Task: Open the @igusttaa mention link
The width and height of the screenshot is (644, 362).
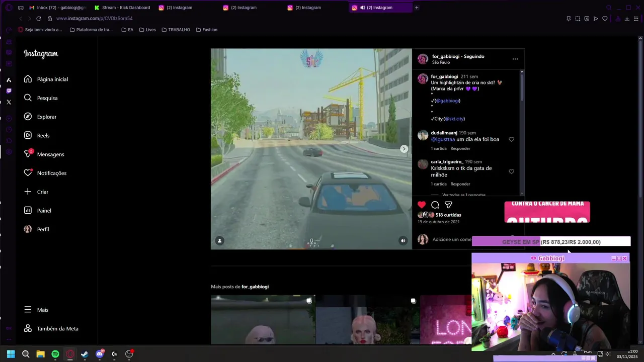Action: coord(443,139)
